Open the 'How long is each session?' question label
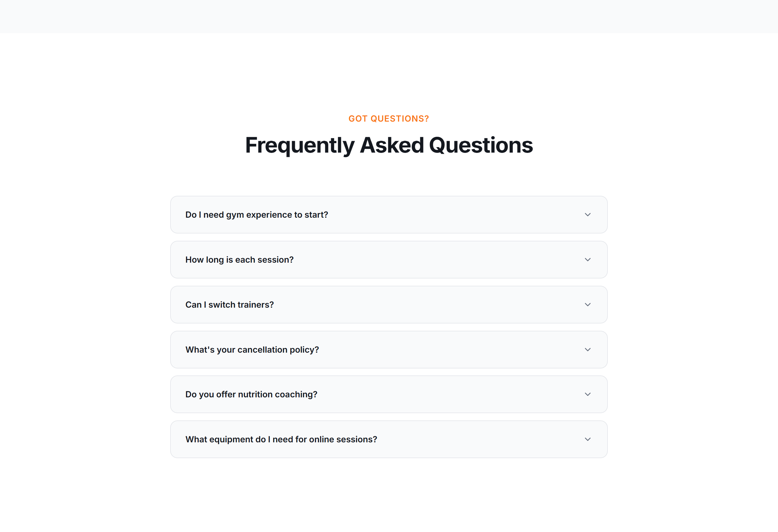The height and width of the screenshot is (532, 778). [x=239, y=260]
